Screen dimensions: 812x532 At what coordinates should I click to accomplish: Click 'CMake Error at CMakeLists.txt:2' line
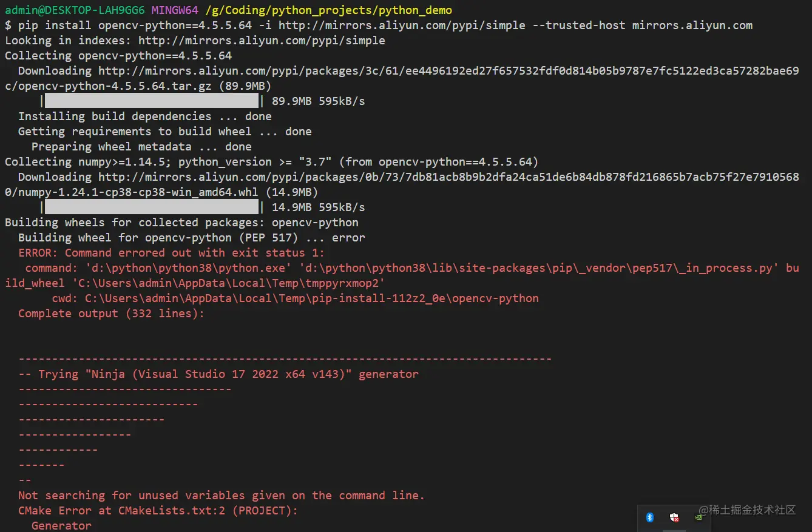tap(158, 511)
